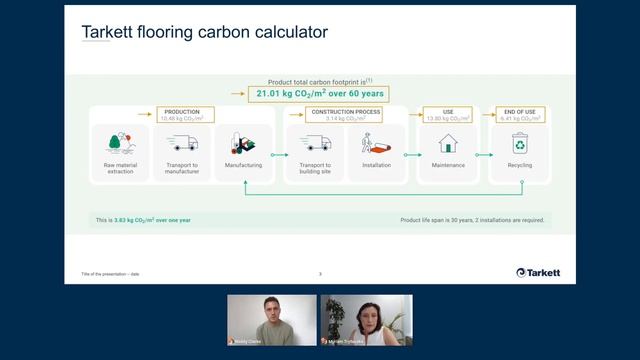
Task: Click the 'Transport to manufacturer' caption
Action: (x=182, y=168)
